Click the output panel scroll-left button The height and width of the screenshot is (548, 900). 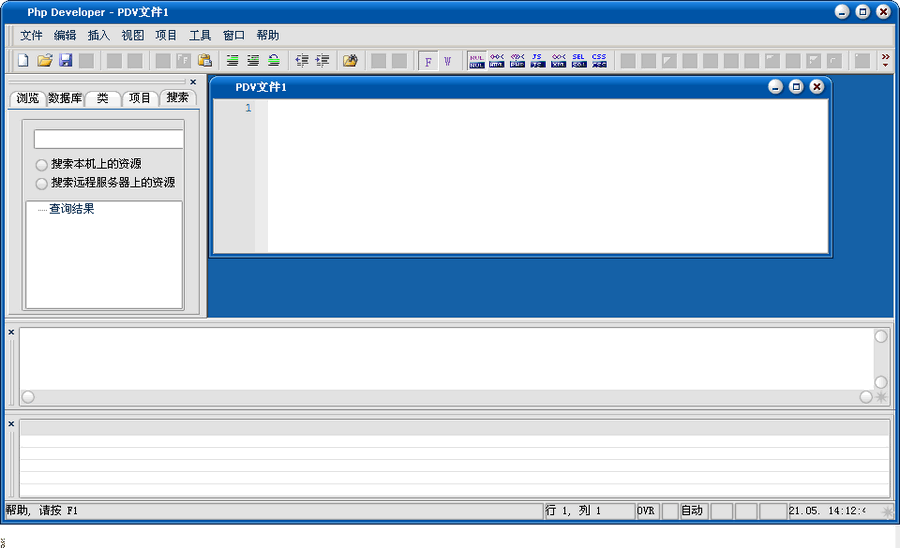click(x=28, y=397)
